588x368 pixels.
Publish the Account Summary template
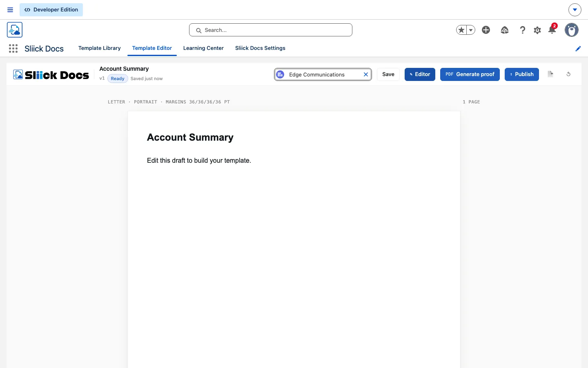(522, 74)
